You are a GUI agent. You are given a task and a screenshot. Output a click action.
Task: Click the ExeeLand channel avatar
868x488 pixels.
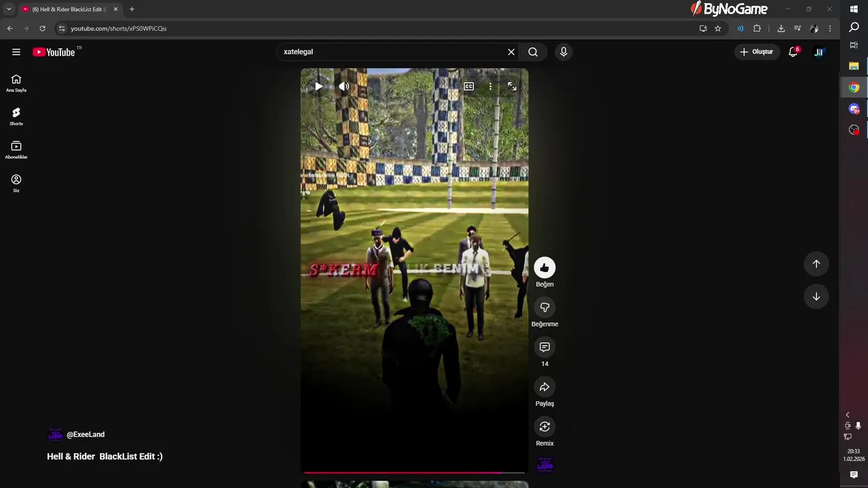(x=55, y=434)
